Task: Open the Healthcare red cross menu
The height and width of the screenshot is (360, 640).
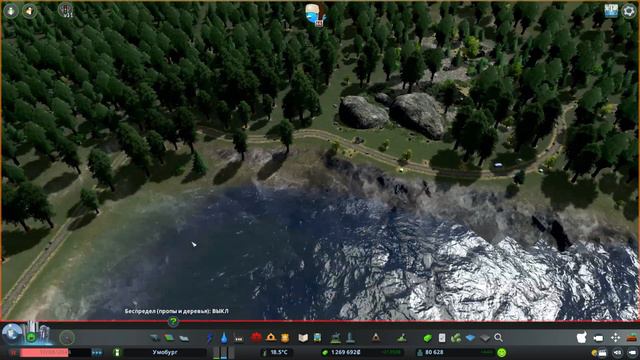Action: [x=256, y=338]
